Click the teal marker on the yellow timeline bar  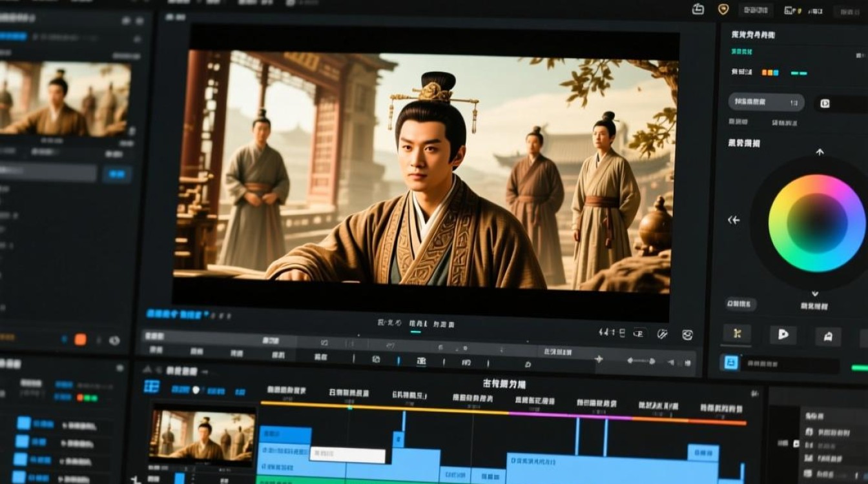pyautogui.click(x=350, y=407)
